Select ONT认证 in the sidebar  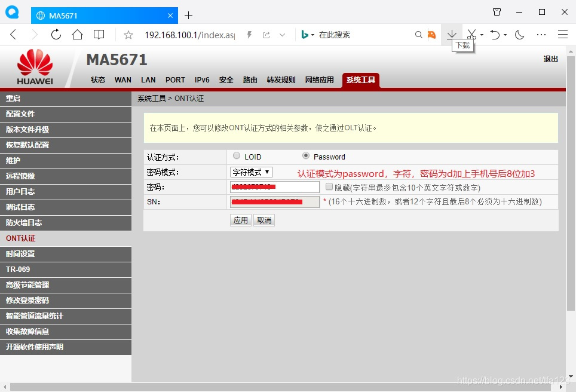click(x=66, y=238)
